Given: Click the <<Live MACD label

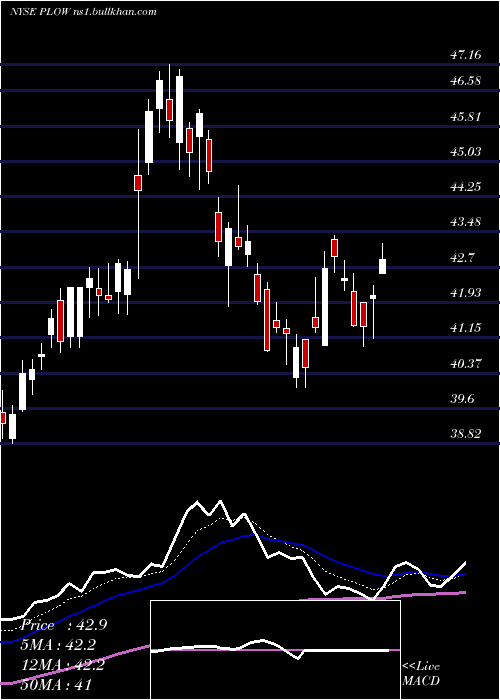Looking at the screenshot, I should pyautogui.click(x=421, y=674).
